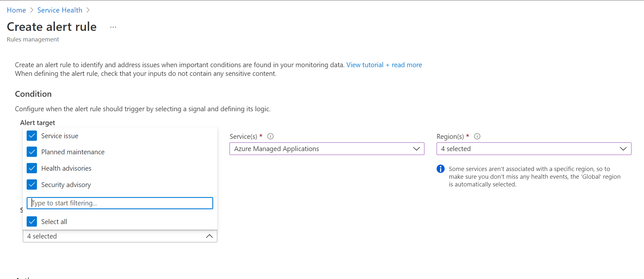Click the blue info icon beside the Global region note
Viewport: 644px width, 279px height.
pyautogui.click(x=441, y=169)
